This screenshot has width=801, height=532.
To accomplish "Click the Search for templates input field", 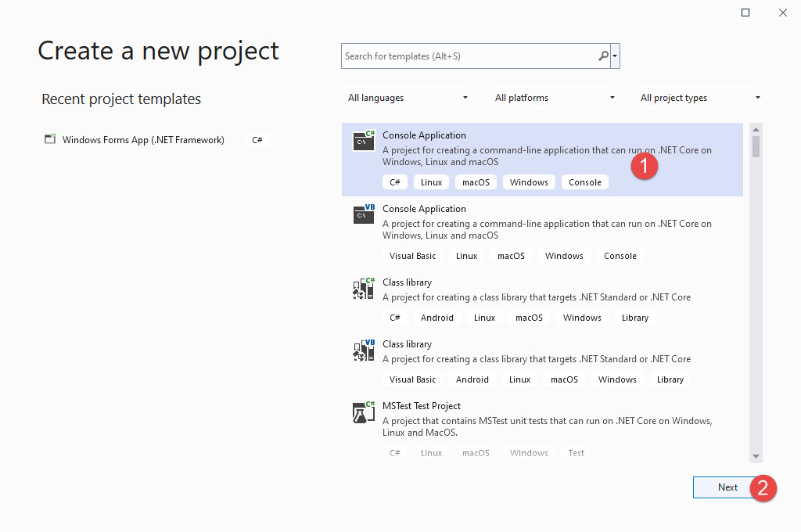I will (469, 56).
